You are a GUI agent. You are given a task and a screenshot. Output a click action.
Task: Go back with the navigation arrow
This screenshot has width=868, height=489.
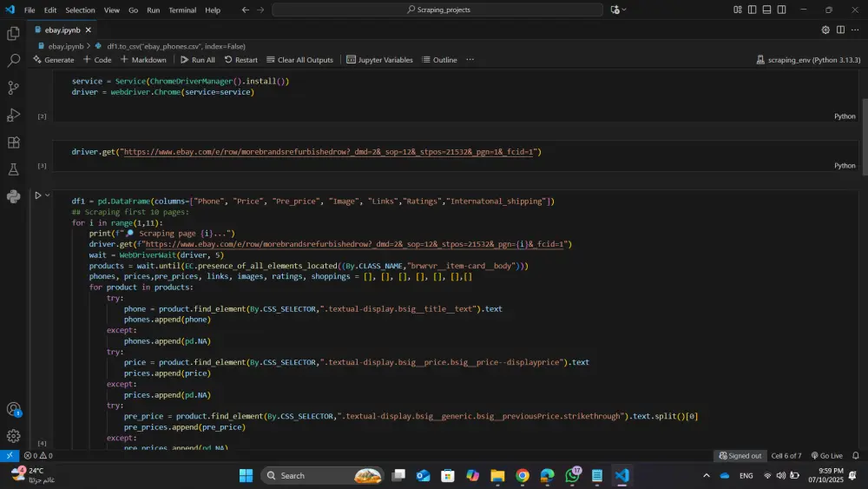point(246,10)
